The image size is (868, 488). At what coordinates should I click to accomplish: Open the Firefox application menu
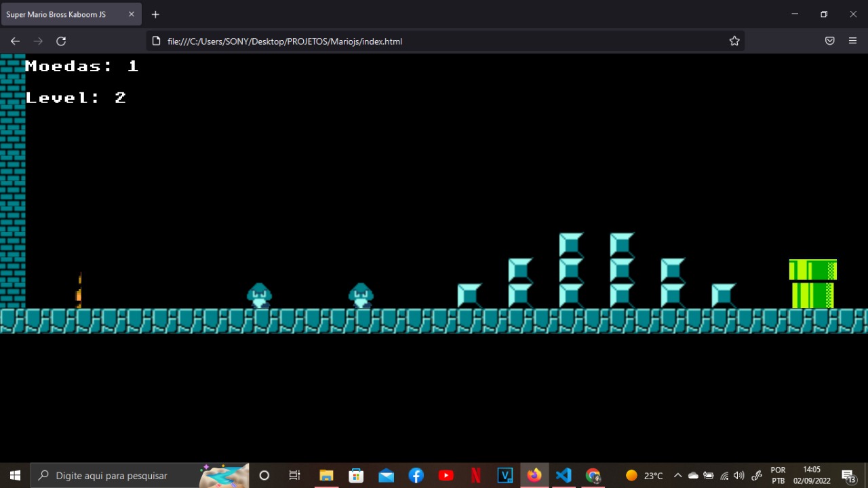[x=853, y=41]
